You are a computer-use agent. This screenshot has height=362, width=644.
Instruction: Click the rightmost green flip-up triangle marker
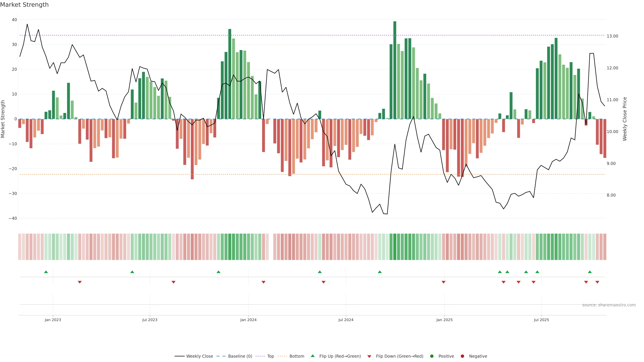pyautogui.click(x=590, y=272)
